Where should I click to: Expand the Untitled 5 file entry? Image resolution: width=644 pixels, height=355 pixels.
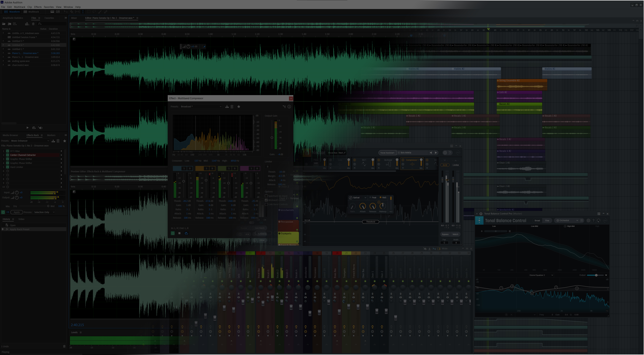coord(3,41)
